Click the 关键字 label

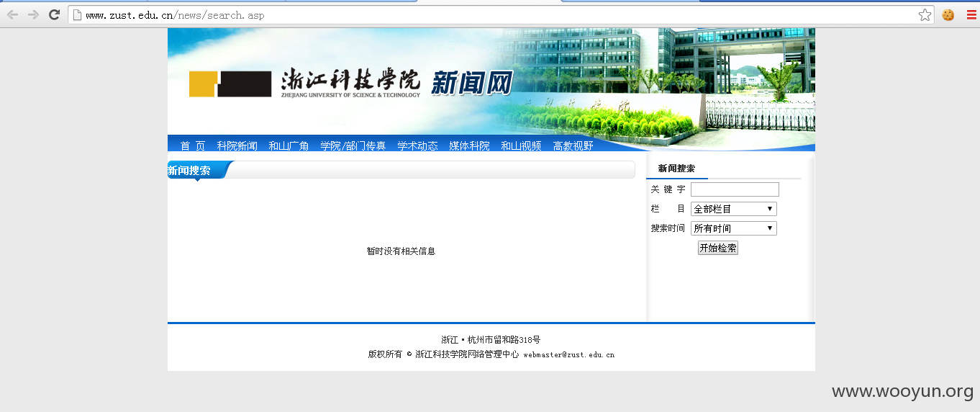pos(668,189)
